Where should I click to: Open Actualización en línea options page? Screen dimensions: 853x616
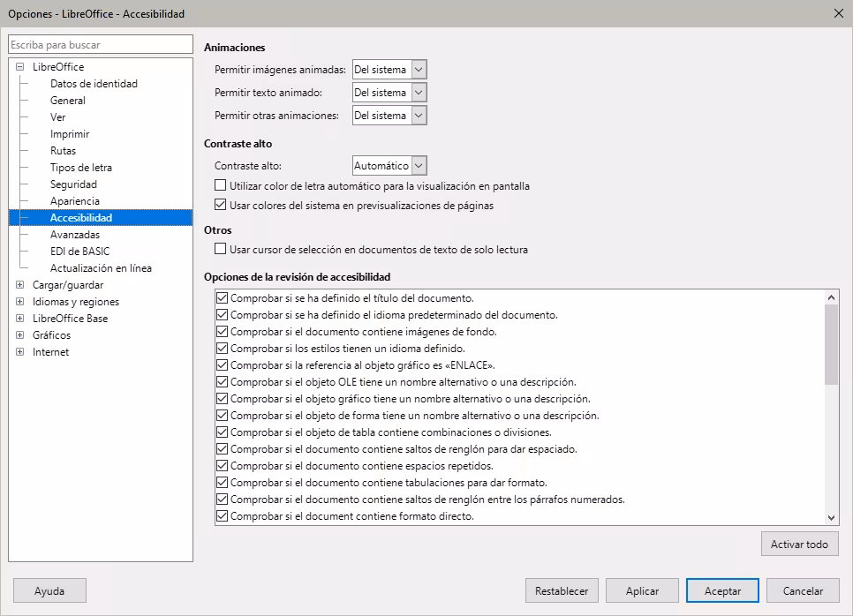(101, 268)
